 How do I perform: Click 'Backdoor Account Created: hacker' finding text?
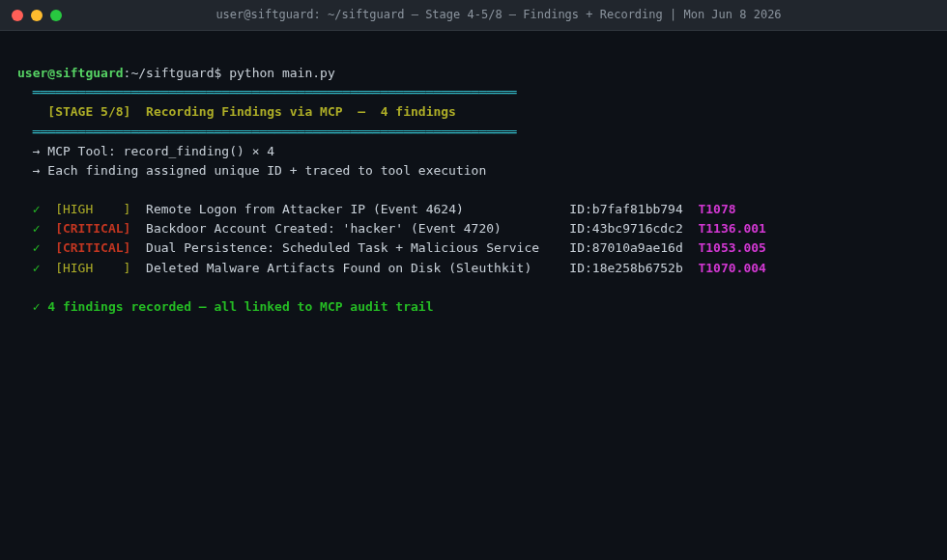click(323, 229)
